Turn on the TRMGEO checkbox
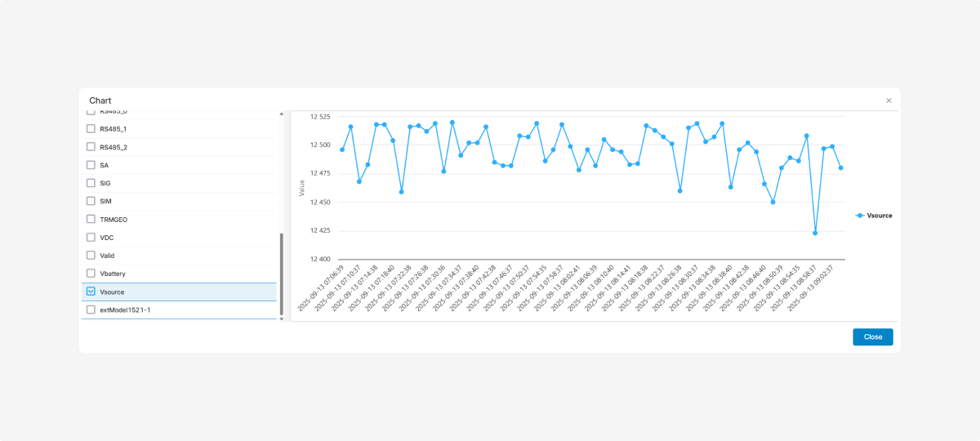 91,219
